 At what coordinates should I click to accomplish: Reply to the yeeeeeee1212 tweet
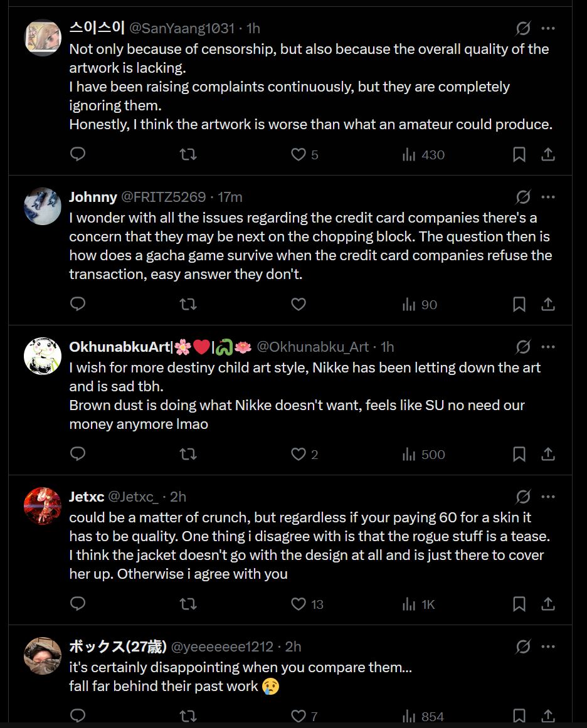tap(78, 715)
